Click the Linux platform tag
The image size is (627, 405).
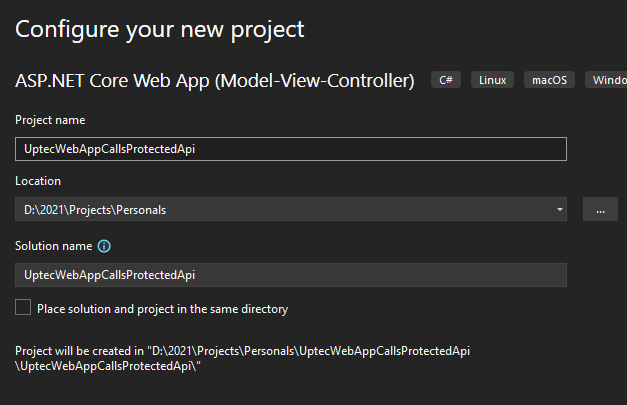tap(491, 80)
